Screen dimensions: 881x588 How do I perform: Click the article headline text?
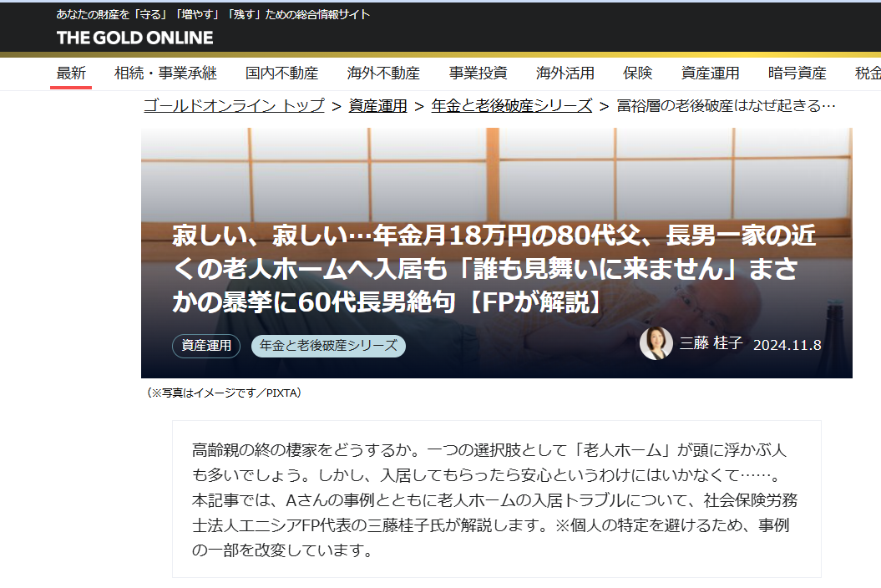click(x=494, y=269)
